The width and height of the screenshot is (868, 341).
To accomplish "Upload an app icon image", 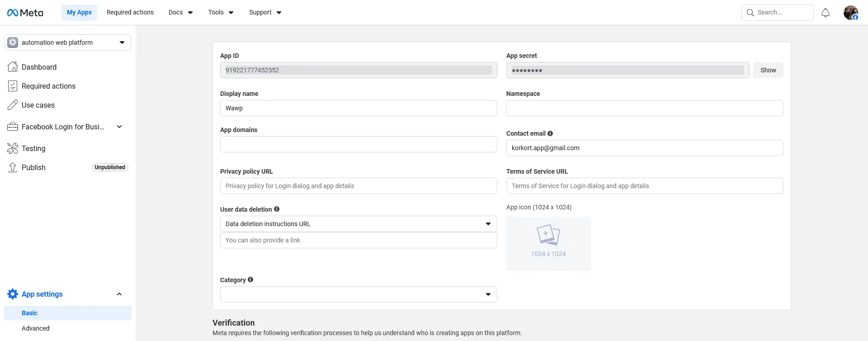I will click(x=548, y=243).
